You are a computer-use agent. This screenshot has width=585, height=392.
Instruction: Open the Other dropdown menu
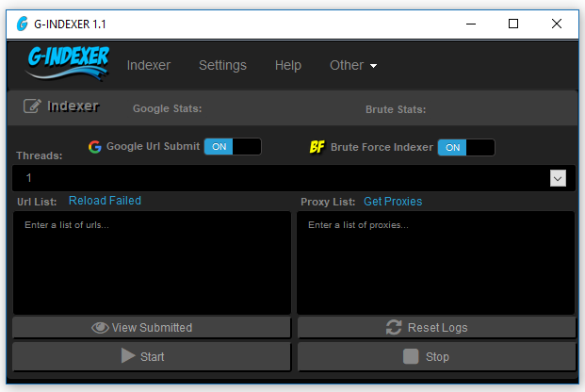[353, 65]
